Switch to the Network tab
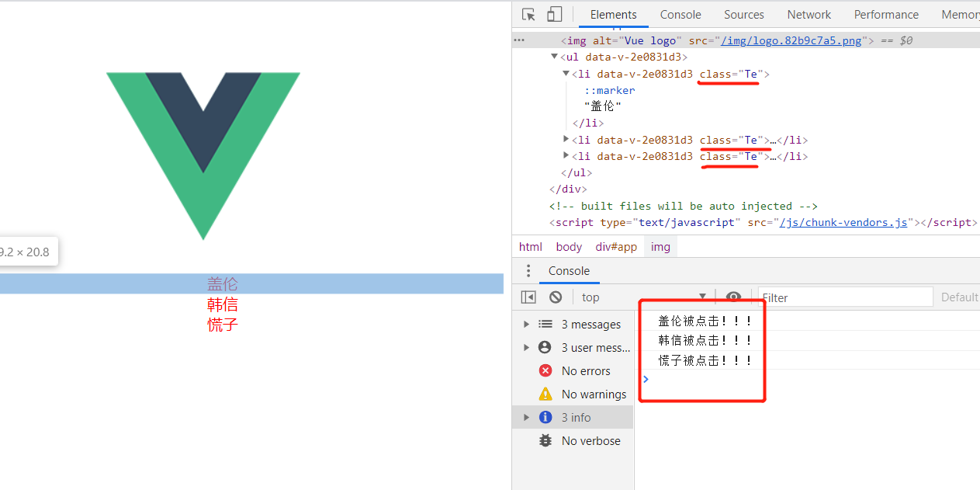 [x=809, y=14]
